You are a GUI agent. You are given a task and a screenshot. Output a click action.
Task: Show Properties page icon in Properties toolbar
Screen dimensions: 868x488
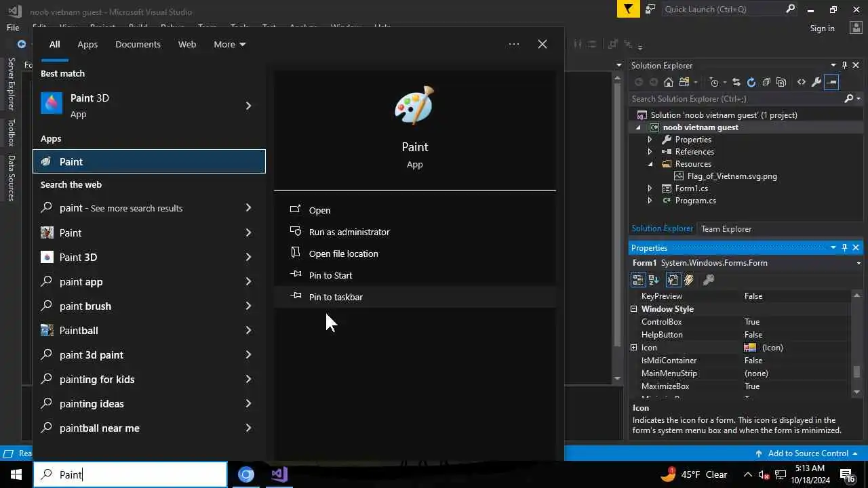709,280
